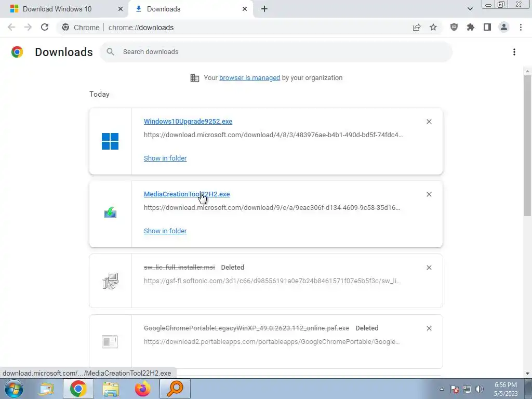532x399 pixels.
Task: Click the page vertical scrollbar thumb
Action: 527,145
